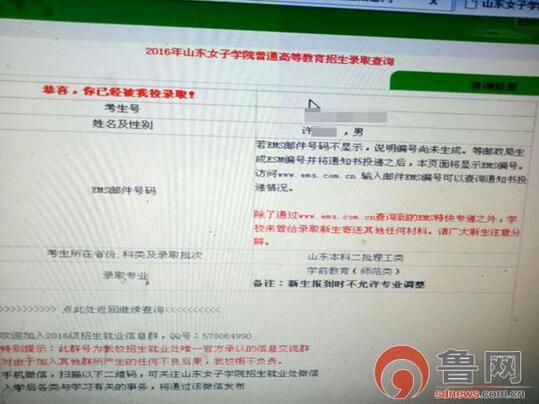The image size is (539, 404).
Task: Click the '山东本科二批理工类' cell value
Action: pos(355,257)
